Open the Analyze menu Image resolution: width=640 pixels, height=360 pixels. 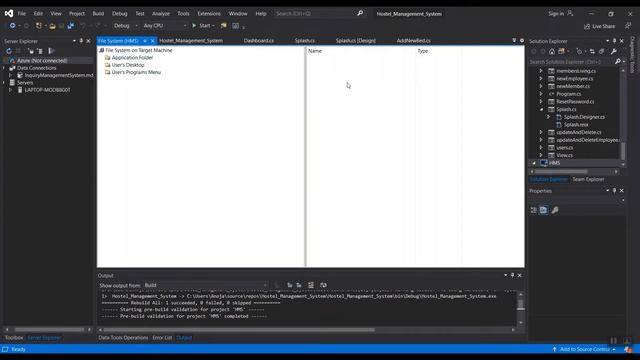pyautogui.click(x=161, y=13)
